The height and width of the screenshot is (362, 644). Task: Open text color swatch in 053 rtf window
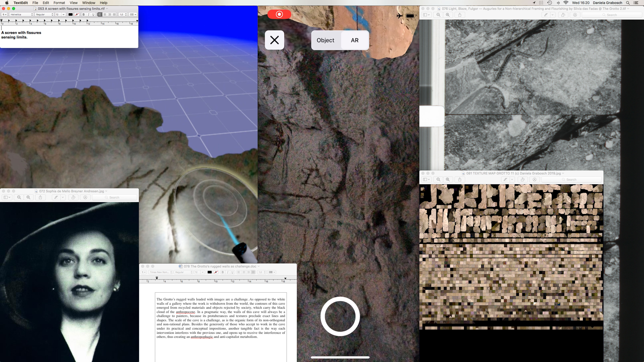pos(71,15)
